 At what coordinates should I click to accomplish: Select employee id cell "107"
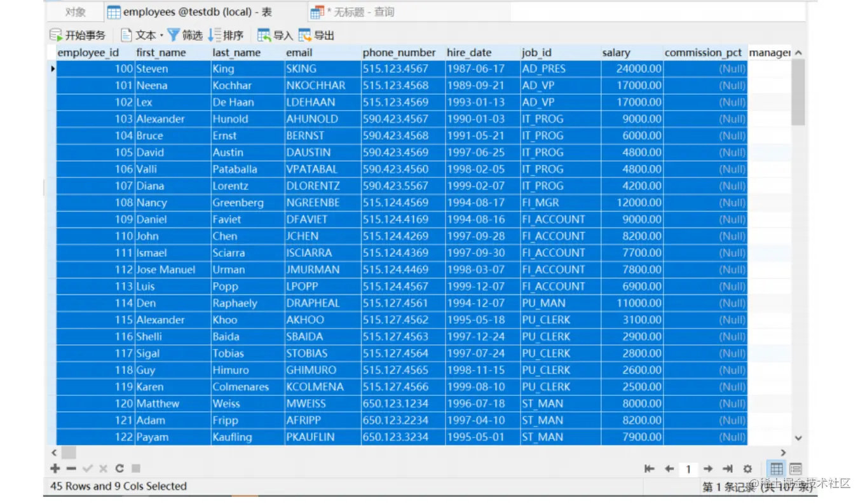[x=95, y=186]
